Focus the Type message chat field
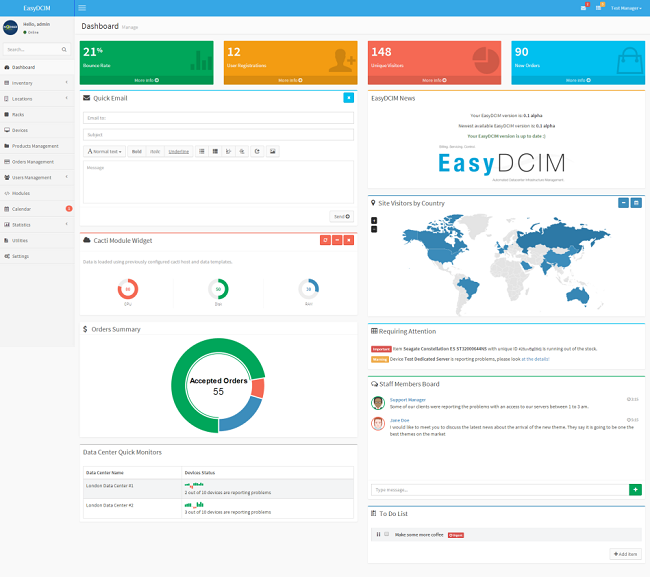The image size is (650, 577). coord(500,490)
